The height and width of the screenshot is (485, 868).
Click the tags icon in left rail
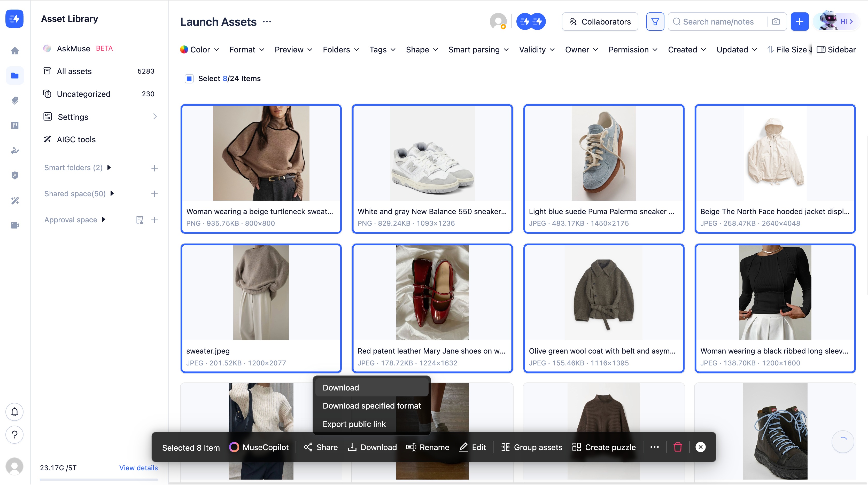(x=14, y=100)
